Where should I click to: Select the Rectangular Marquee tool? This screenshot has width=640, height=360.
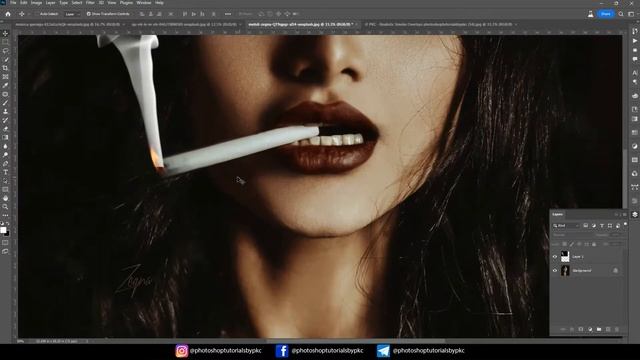[x=5, y=42]
